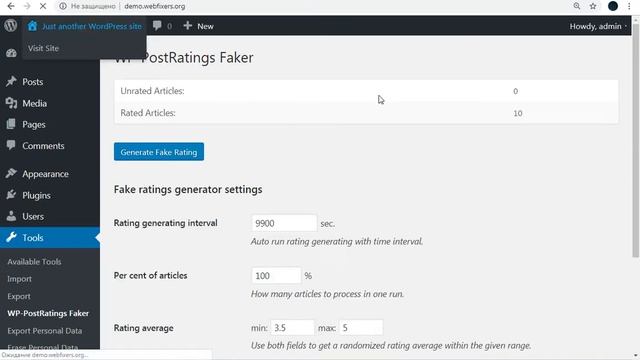Open the WordPress logo menu
Viewport: 640px width, 360px height.
[x=11, y=26]
